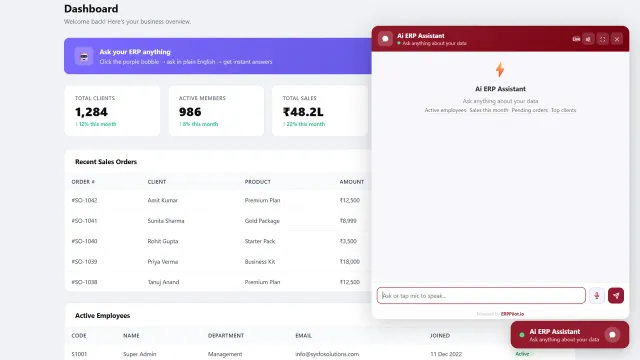
Task: Click the floating chat bubble launcher icon
Action: point(612,335)
